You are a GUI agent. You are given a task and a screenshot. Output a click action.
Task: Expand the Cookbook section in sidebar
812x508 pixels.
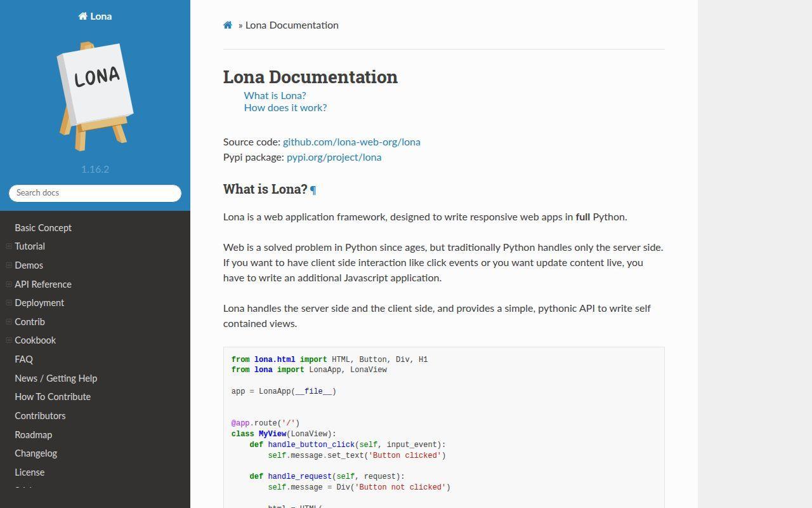(x=9, y=340)
